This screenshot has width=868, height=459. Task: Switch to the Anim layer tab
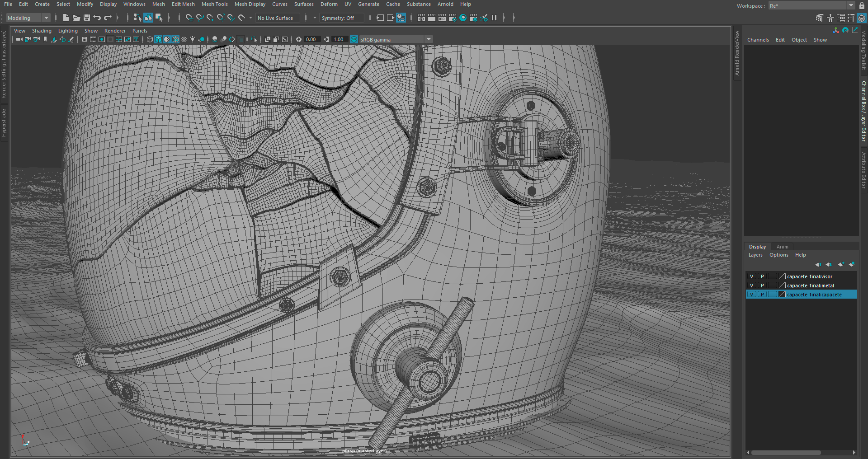click(782, 247)
